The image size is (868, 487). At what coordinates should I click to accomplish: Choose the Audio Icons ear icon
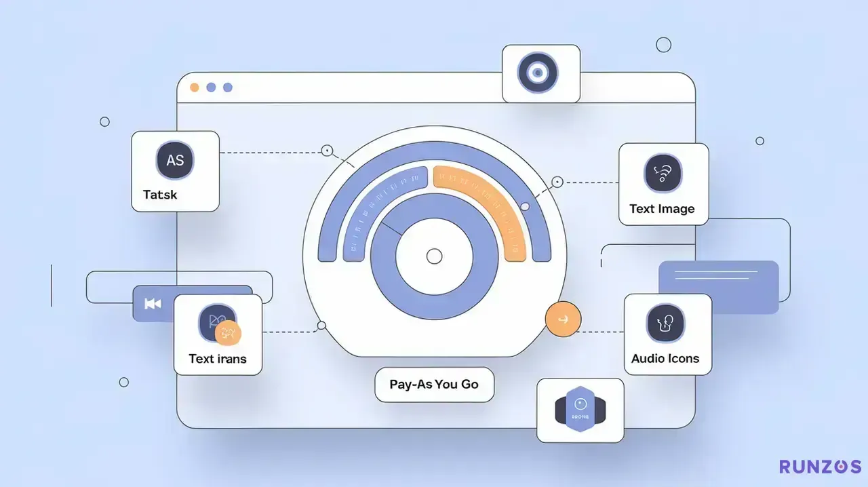coord(666,322)
